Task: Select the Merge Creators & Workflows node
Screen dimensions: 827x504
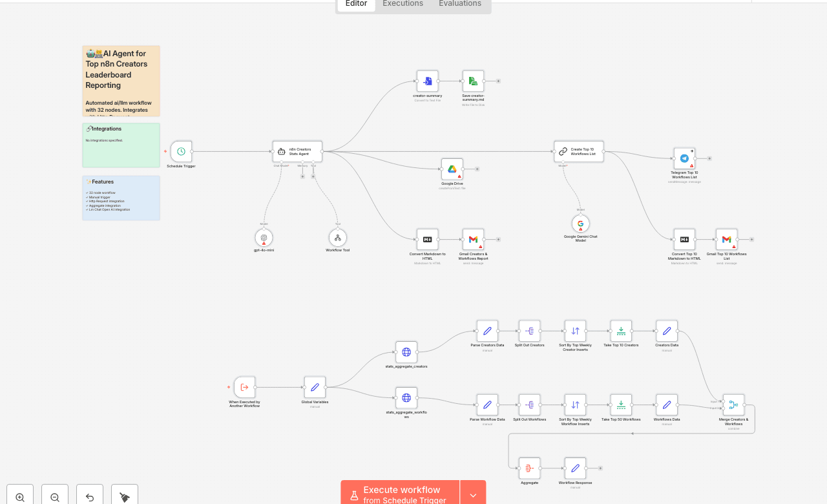Action: tap(733, 404)
